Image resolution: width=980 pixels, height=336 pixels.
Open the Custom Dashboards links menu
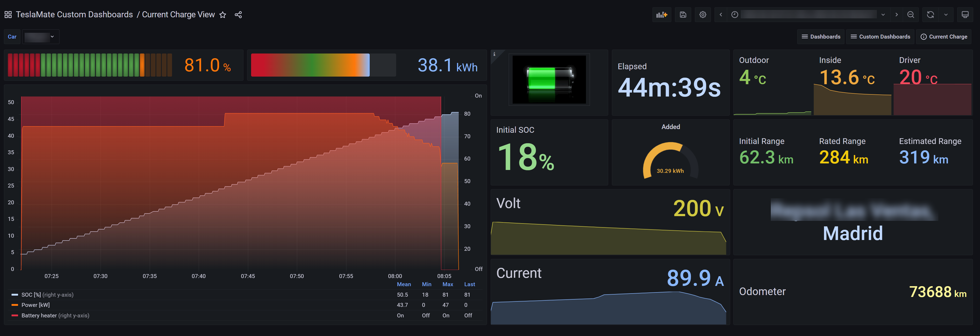880,36
